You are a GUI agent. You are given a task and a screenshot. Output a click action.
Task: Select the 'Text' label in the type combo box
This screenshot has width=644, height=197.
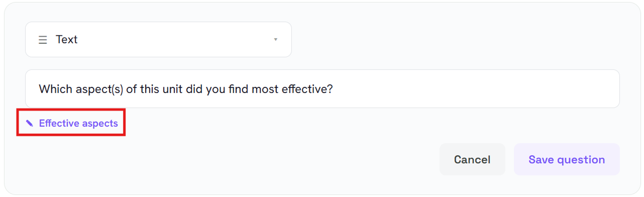(66, 39)
